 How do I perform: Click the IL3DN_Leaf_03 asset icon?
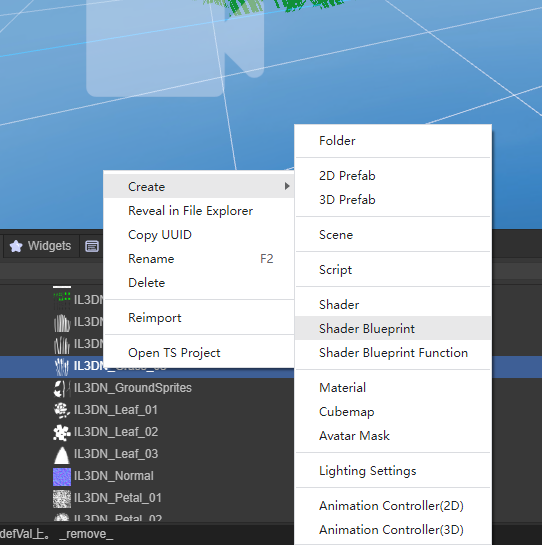62,454
